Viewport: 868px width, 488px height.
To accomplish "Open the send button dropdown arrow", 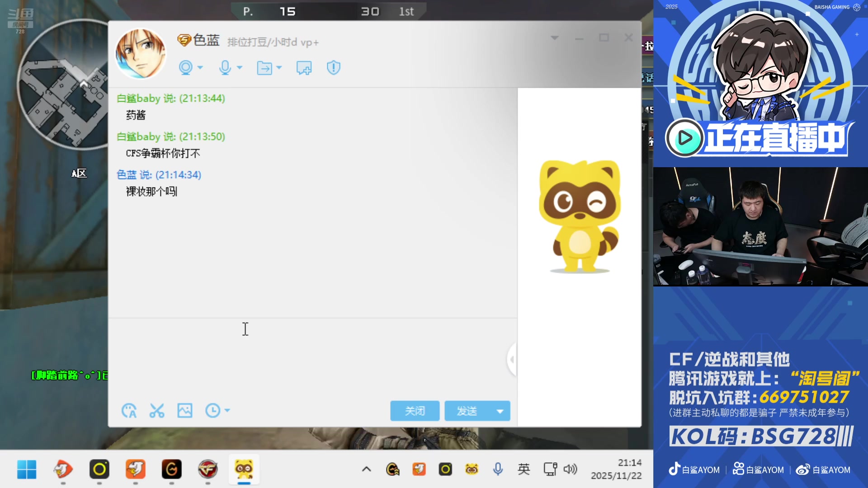I will pyautogui.click(x=500, y=411).
